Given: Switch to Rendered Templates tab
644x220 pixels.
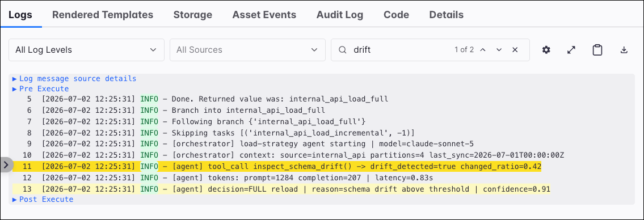Looking at the screenshot, I should (103, 15).
